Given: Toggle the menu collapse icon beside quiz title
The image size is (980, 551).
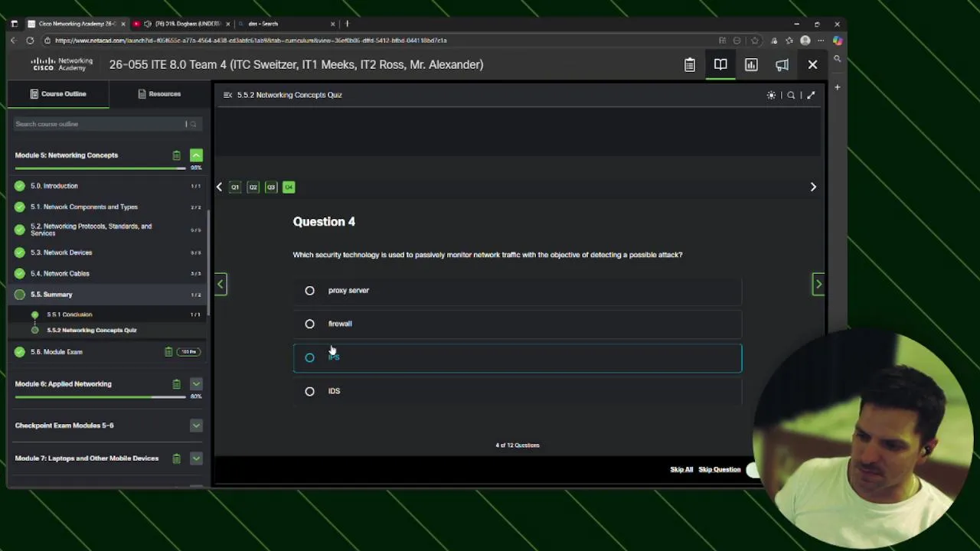Looking at the screenshot, I should pos(227,95).
